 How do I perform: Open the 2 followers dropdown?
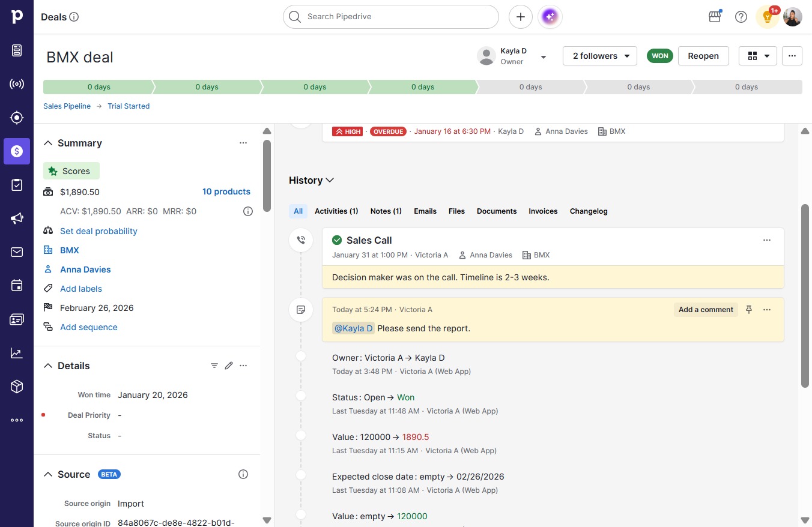600,56
